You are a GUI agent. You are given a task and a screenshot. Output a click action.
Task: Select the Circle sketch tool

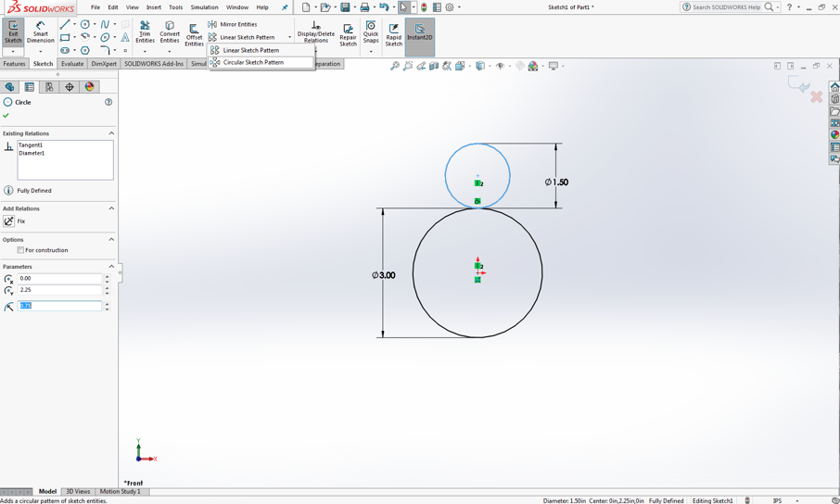pyautogui.click(x=84, y=24)
